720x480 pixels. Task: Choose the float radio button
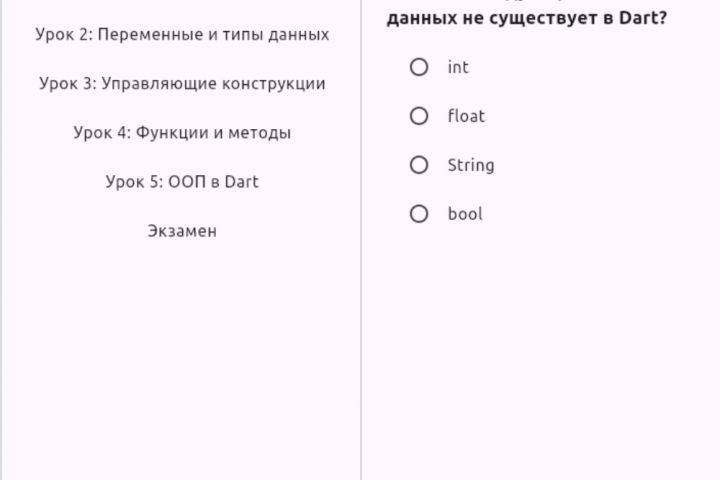click(419, 116)
